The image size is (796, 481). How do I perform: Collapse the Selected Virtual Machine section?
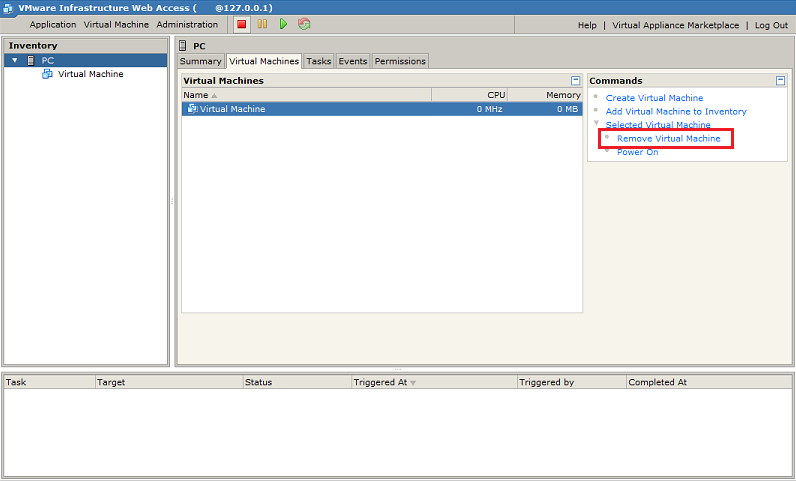[x=596, y=125]
